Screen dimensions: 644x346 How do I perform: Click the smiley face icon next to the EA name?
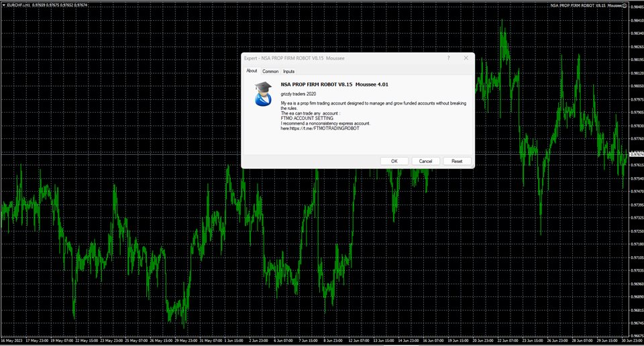pyautogui.click(x=625, y=5)
